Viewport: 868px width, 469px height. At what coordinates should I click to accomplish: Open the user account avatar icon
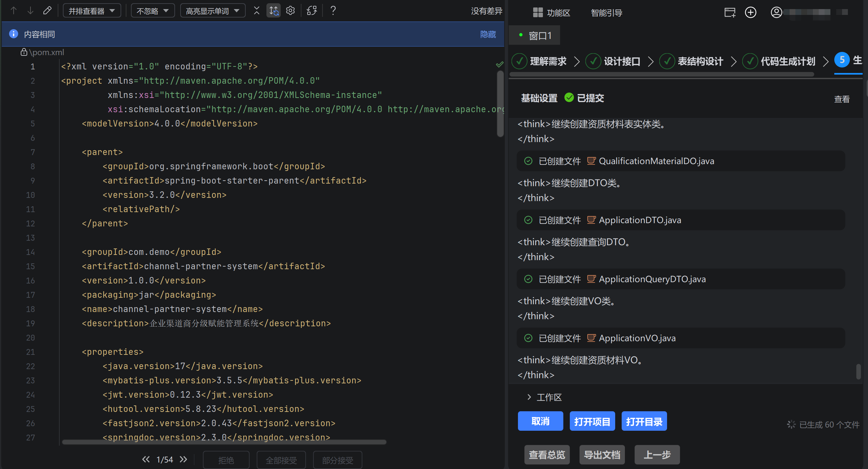click(776, 12)
